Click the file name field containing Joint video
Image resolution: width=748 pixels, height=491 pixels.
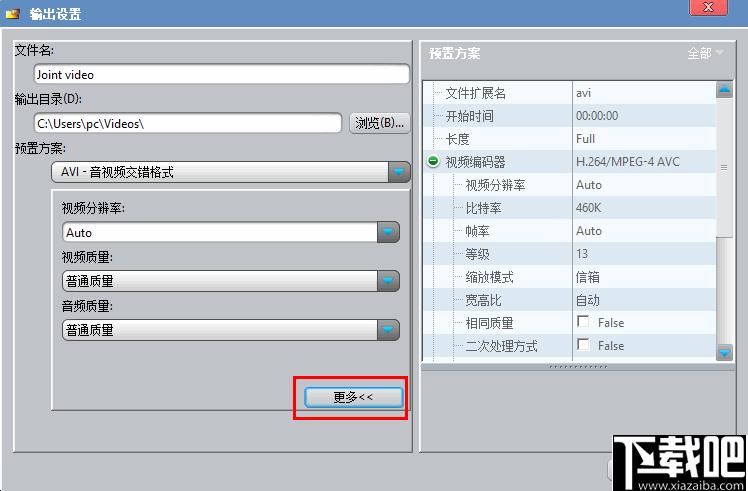click(x=222, y=74)
